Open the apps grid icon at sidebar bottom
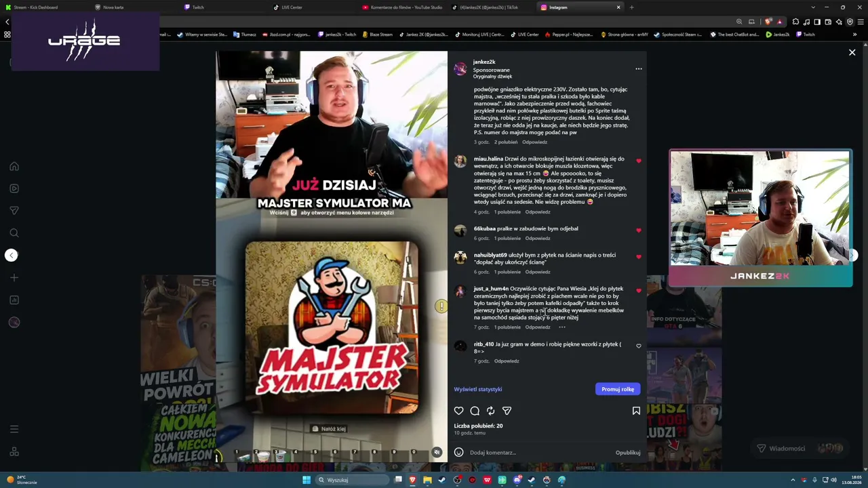 14,451
